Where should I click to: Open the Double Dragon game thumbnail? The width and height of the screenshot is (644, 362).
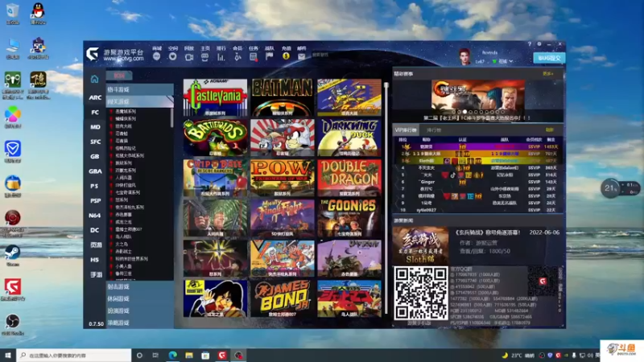pyautogui.click(x=349, y=178)
